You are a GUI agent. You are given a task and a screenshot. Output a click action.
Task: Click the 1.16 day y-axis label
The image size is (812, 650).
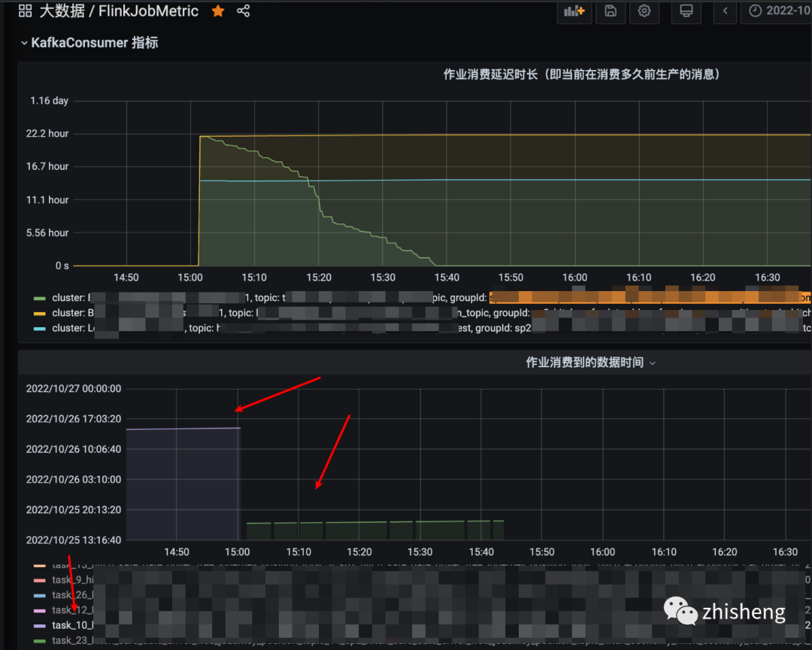[49, 101]
